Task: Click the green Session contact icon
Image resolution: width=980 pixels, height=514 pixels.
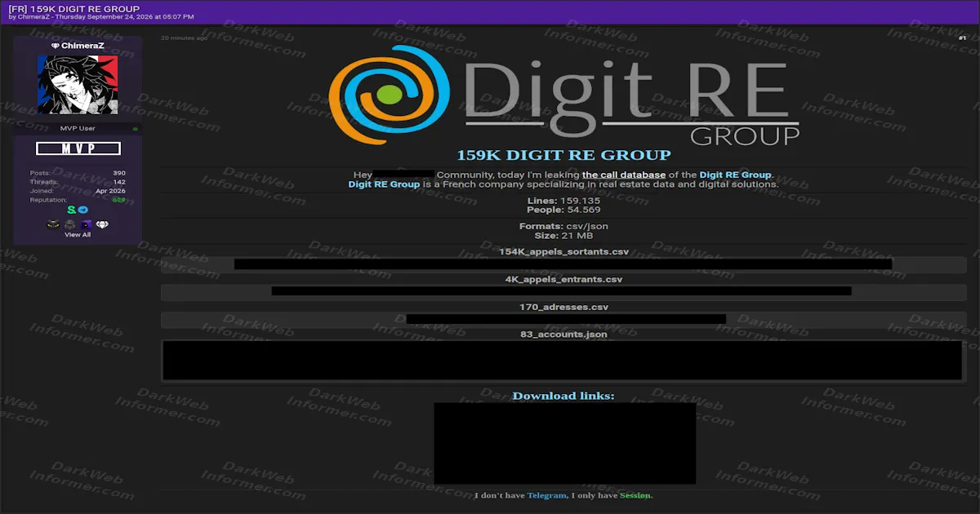Action: 72,210
